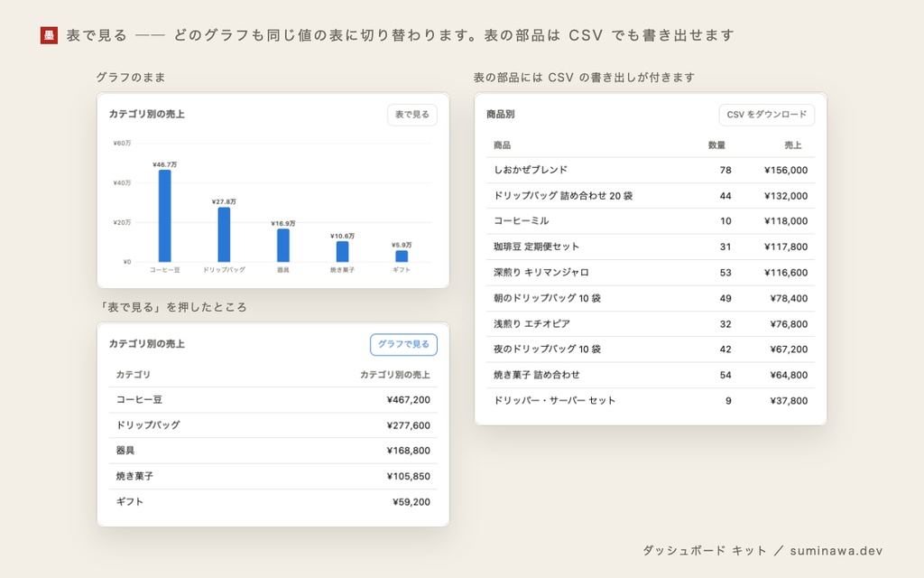Screen dimensions: 924x578
Task: Select ドリップバッグ 詰め合わせ 20 袋 row
Action: pyautogui.click(x=651, y=196)
